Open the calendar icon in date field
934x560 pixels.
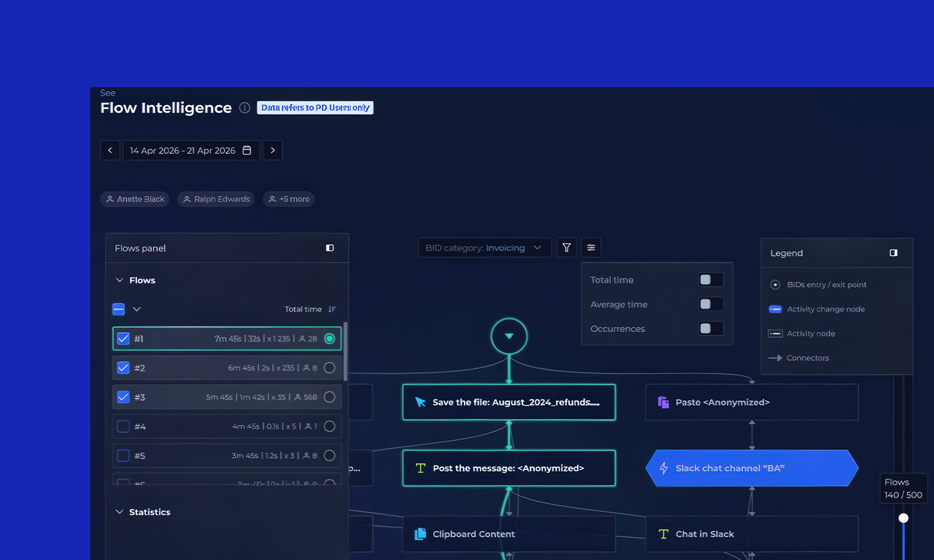(x=247, y=150)
